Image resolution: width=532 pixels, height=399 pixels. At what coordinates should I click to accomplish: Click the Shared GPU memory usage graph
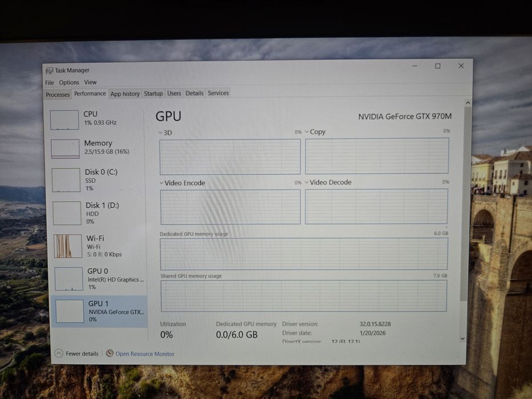pos(304,296)
